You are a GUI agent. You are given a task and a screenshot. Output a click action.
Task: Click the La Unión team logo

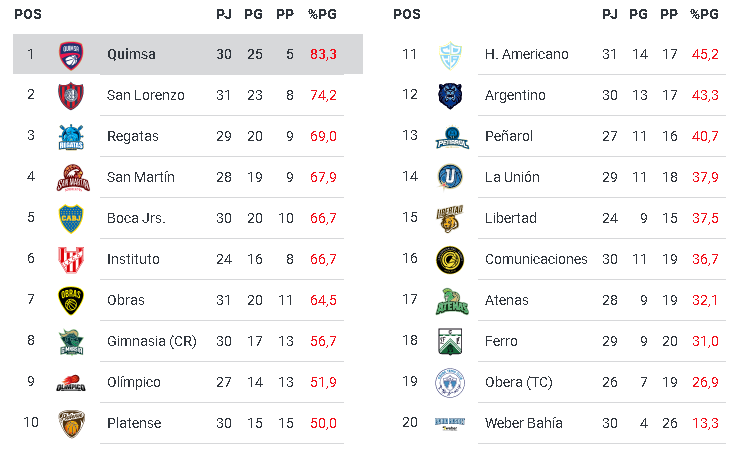tap(449, 177)
